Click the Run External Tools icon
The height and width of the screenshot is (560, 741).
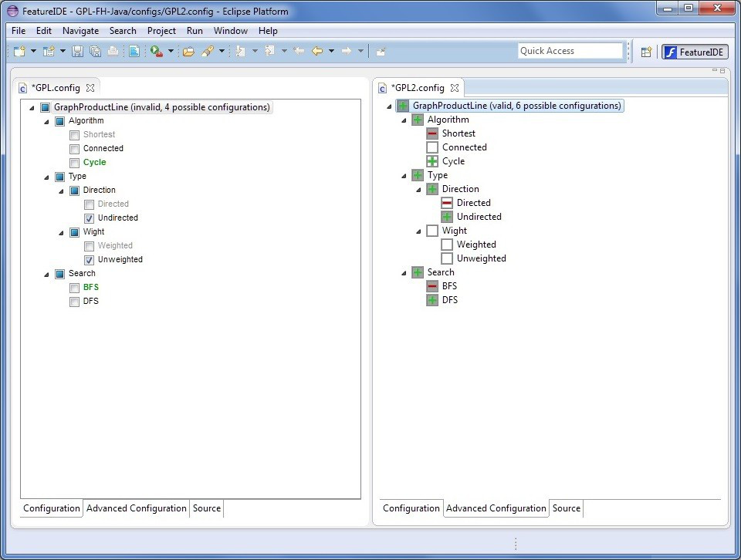(157, 51)
